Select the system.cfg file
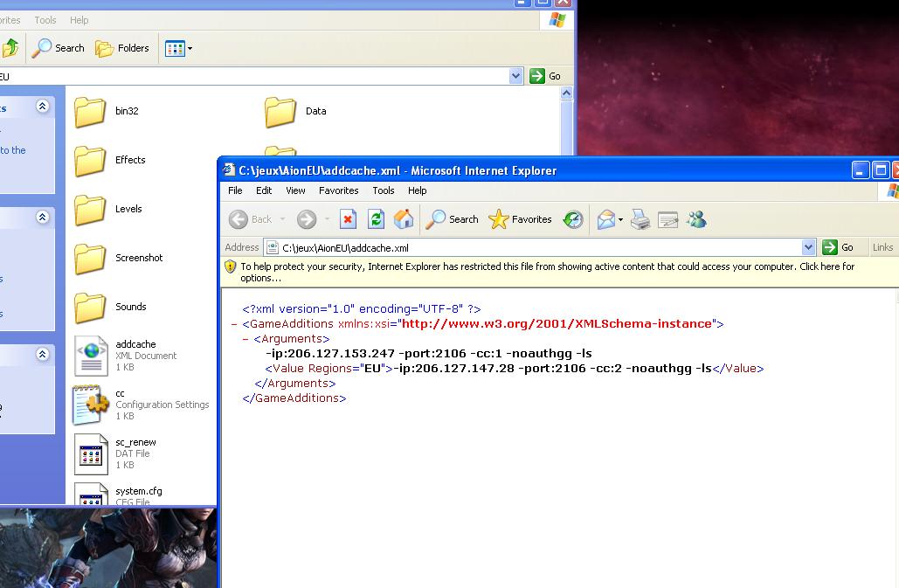 (119, 494)
